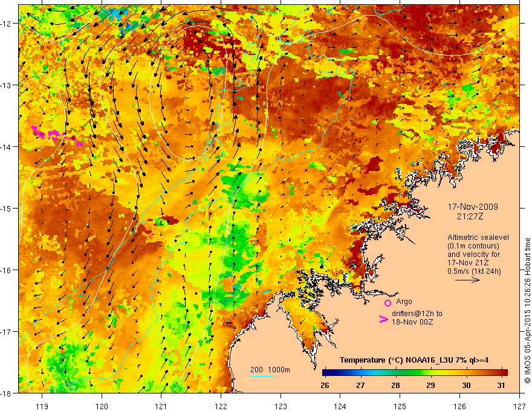
Task: Click the magenta drifter track on map
Action: coord(57,135)
